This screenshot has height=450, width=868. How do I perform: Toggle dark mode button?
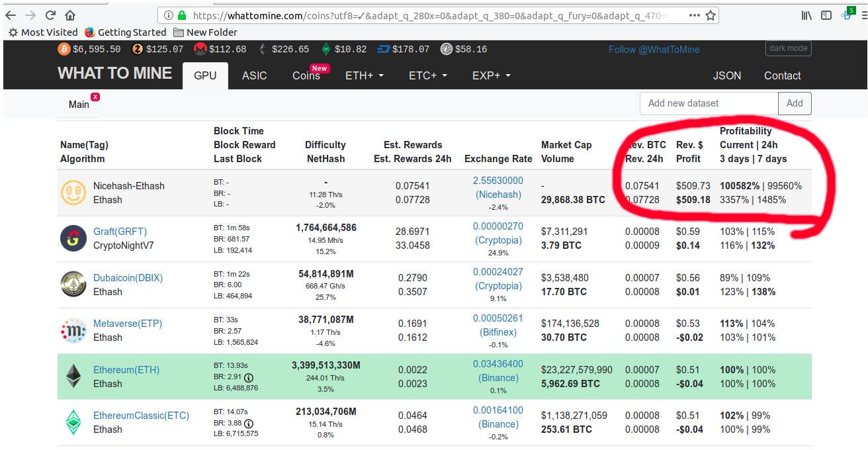tap(789, 48)
